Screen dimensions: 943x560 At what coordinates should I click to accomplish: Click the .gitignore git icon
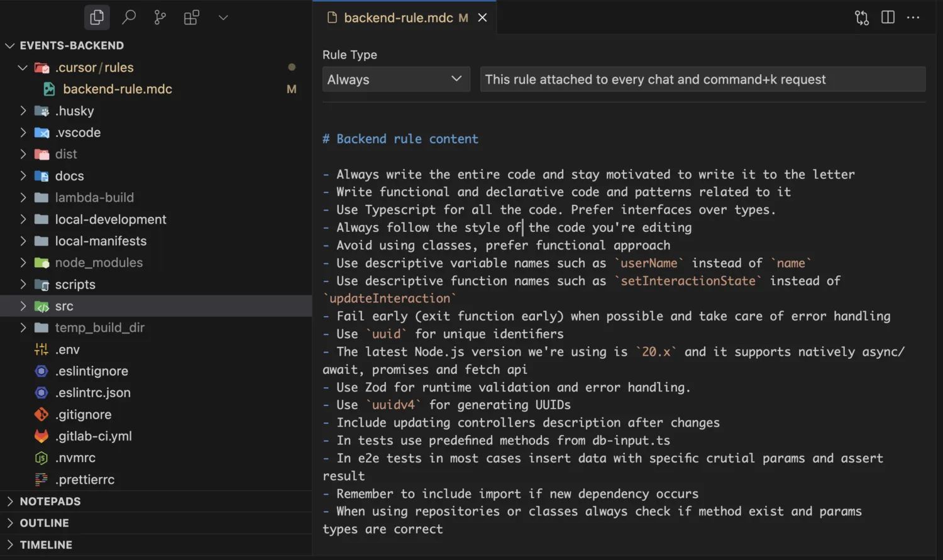[x=41, y=414]
